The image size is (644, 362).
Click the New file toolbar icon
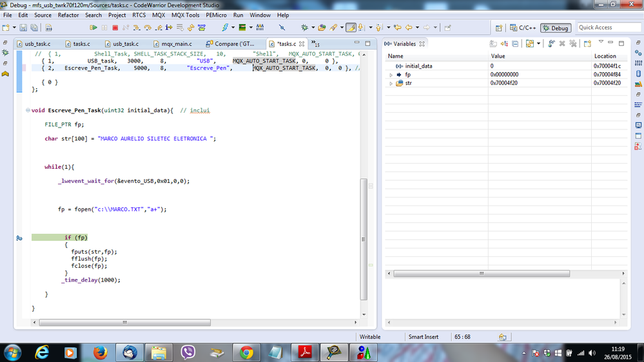coord(6,28)
